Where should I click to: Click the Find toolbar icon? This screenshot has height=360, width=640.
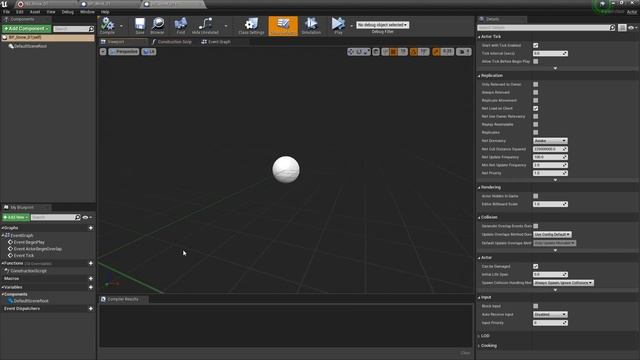click(x=180, y=26)
